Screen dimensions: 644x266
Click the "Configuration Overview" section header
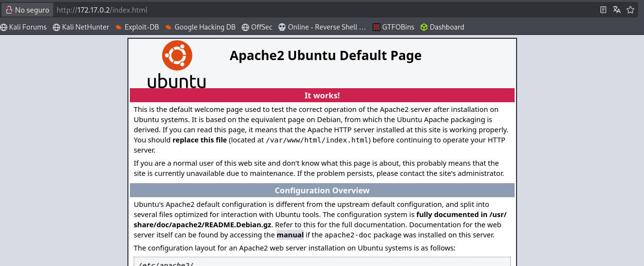click(x=322, y=190)
